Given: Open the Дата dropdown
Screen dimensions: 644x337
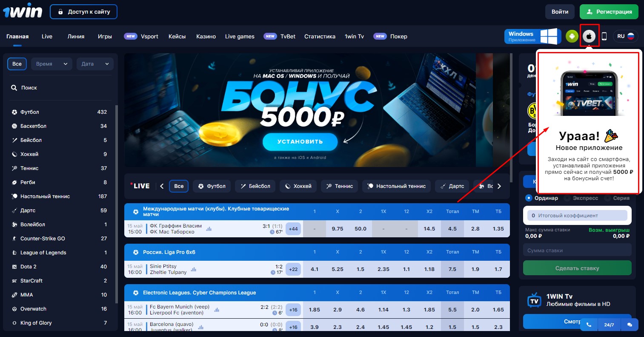Looking at the screenshot, I should [94, 63].
